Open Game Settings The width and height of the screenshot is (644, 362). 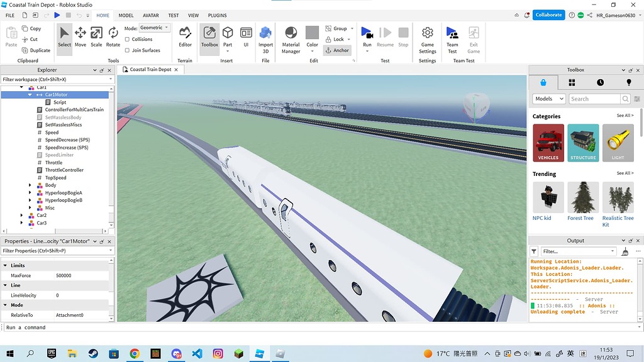click(x=428, y=40)
